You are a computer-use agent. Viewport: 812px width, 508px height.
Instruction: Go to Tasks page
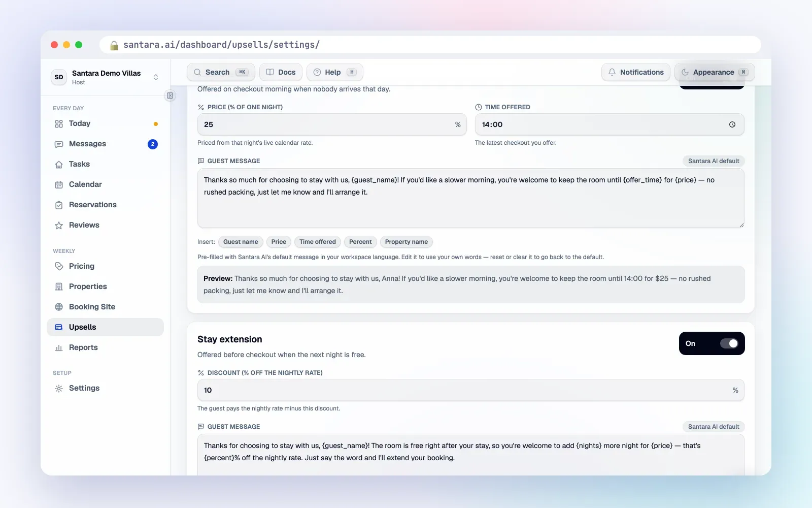pyautogui.click(x=105, y=164)
